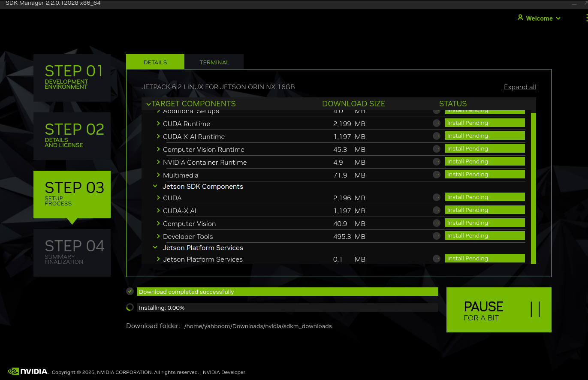Go to Step 01 Development Environment
The height and width of the screenshot is (380, 588).
[x=72, y=78]
